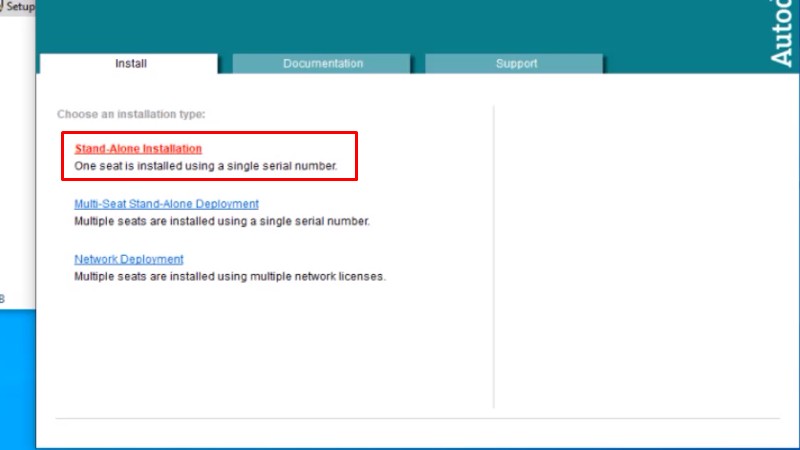Viewport: 800px width, 450px height.
Task: Click the Setup window icon in title bar
Action: 3,7
